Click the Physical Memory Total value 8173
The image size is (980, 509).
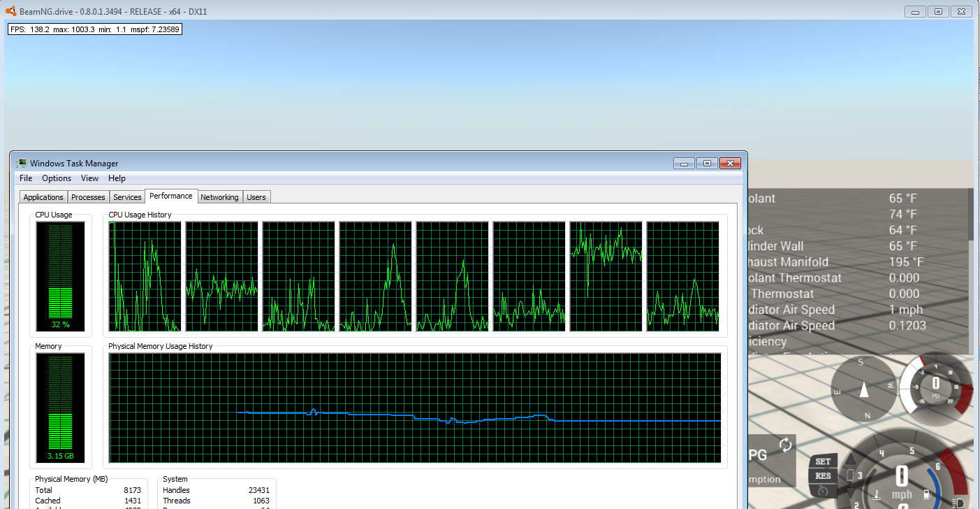(x=132, y=490)
